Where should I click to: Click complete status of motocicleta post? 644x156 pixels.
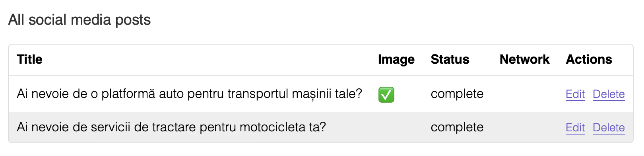coord(457,127)
